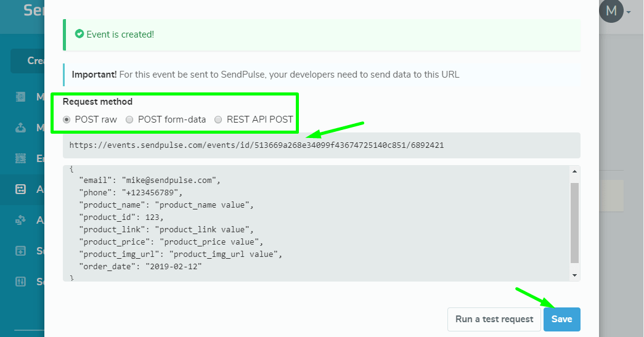Open the third sidebar icon beside Er

pyautogui.click(x=20, y=158)
